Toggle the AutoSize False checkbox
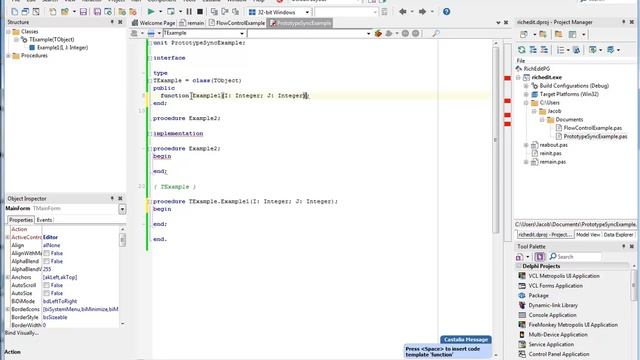 (x=47, y=293)
